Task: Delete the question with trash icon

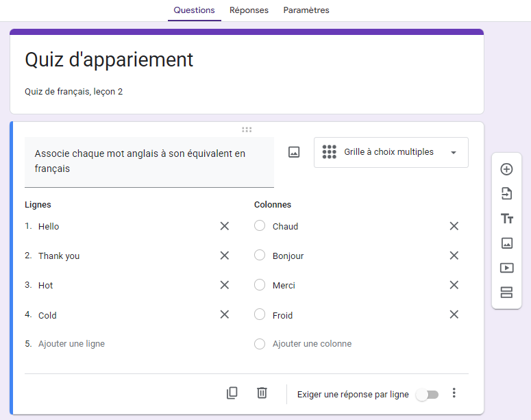Action: [x=262, y=393]
